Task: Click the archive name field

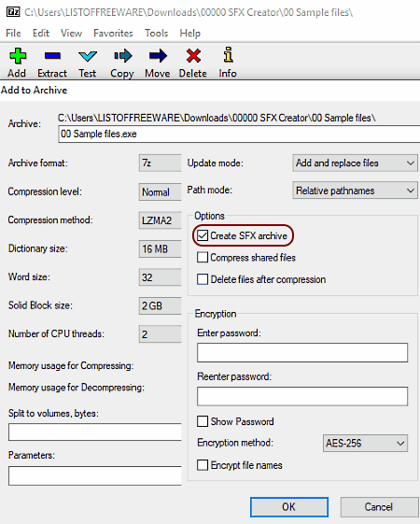Action: pos(239,134)
